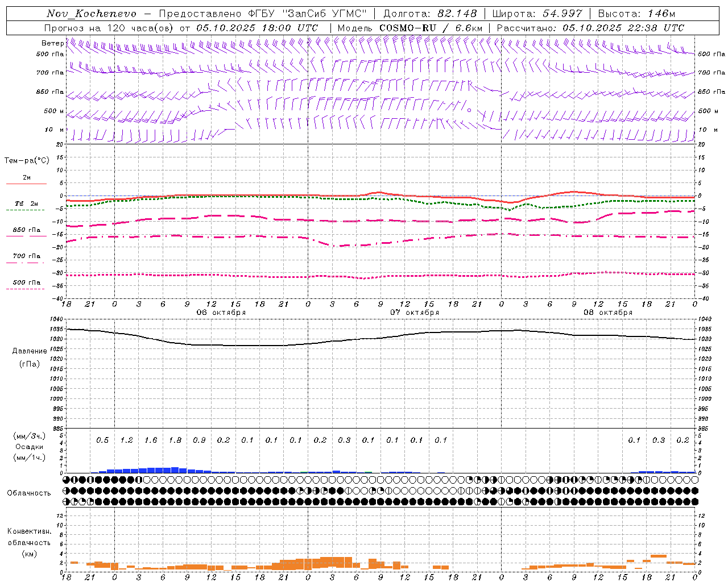This screenshot has width=728, height=582.
Task: Click the precipitation value '1.8'
Action: point(175,440)
